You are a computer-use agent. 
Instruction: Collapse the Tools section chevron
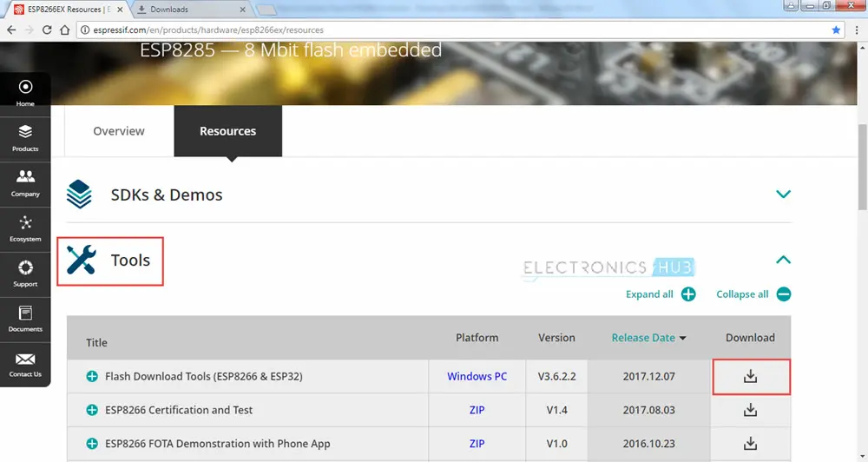[783, 260]
